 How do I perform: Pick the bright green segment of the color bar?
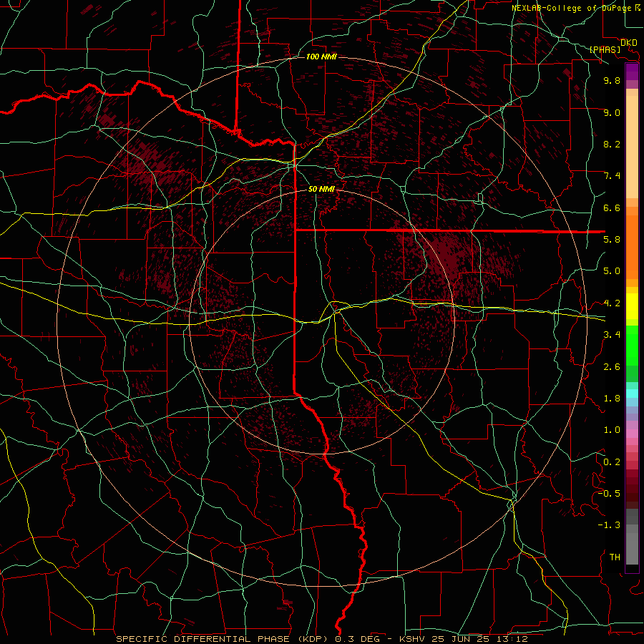tap(632, 346)
